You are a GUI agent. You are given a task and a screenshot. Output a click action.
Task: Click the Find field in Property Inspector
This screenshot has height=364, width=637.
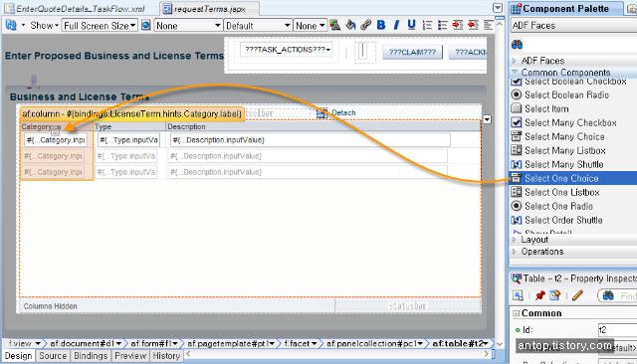pyautogui.click(x=618, y=295)
